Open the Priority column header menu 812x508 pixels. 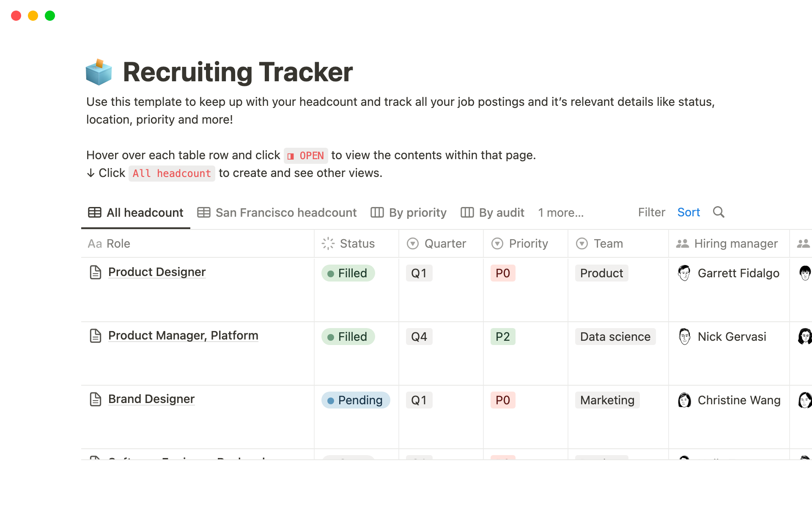pyautogui.click(x=525, y=243)
